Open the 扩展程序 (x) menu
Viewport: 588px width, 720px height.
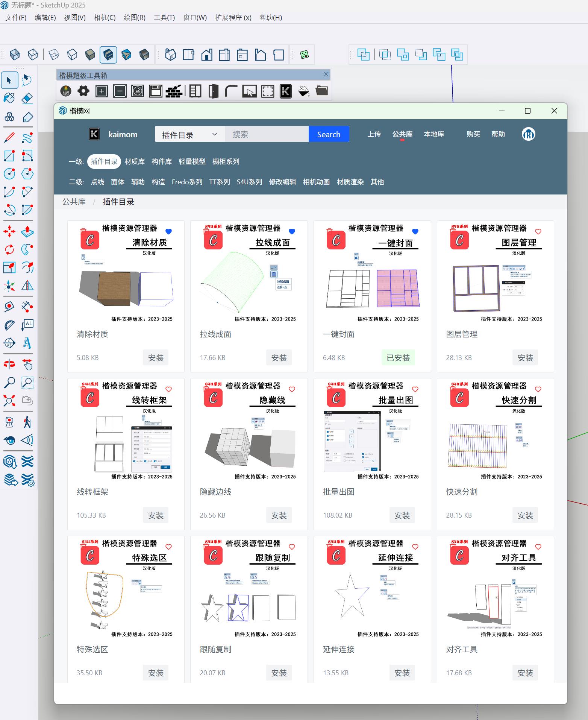[233, 18]
